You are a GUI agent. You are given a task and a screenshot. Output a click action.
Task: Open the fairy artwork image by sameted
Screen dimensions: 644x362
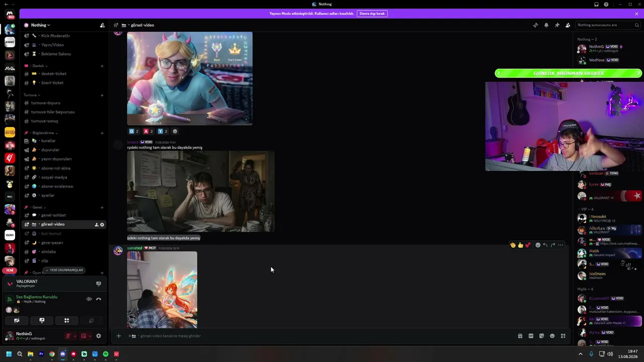click(x=162, y=290)
